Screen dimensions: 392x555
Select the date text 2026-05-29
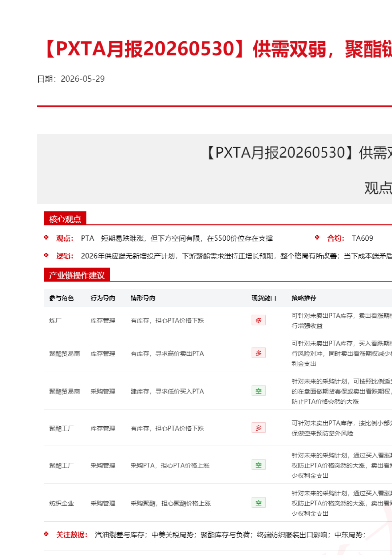tap(82, 79)
